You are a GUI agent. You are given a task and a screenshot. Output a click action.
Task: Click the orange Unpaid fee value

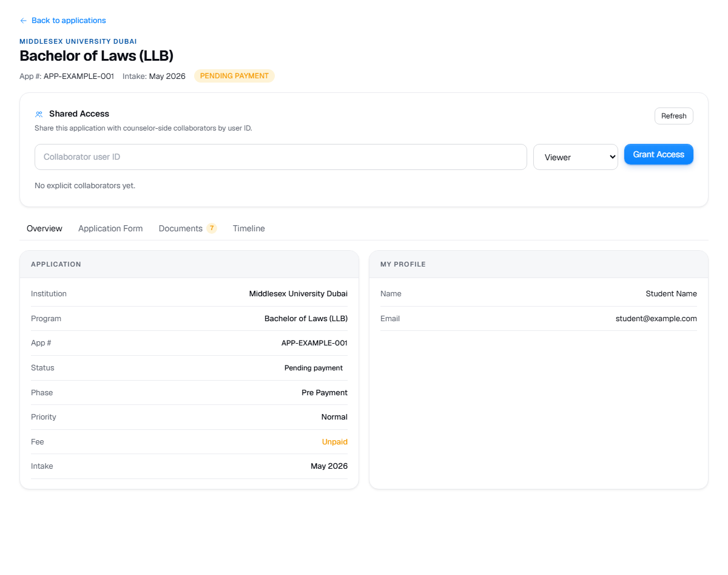335,442
